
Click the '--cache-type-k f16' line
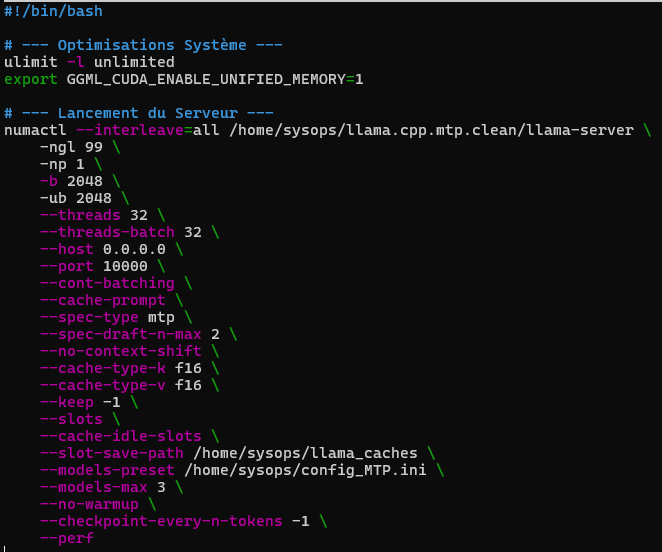(121, 368)
